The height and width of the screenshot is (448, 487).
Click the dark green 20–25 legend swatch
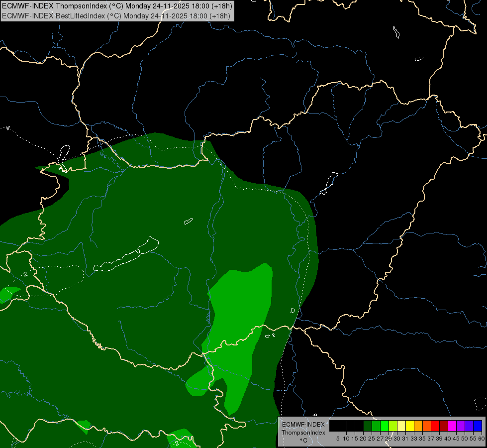368,426
